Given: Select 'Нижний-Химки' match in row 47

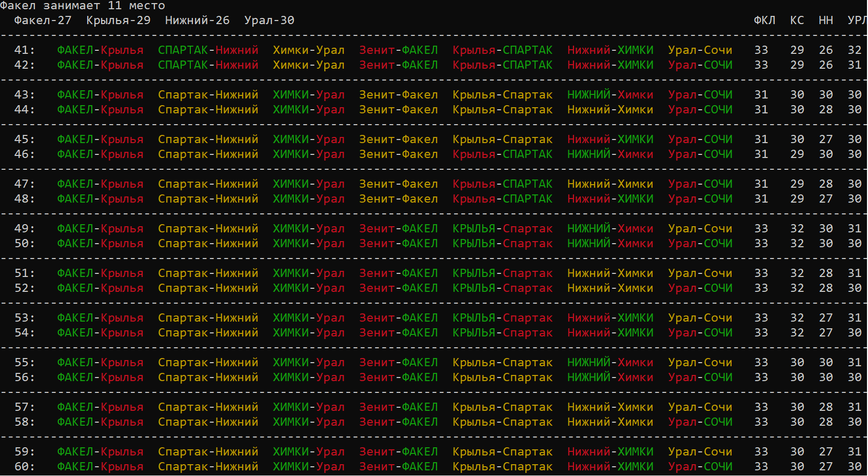Looking at the screenshot, I should pos(610,184).
